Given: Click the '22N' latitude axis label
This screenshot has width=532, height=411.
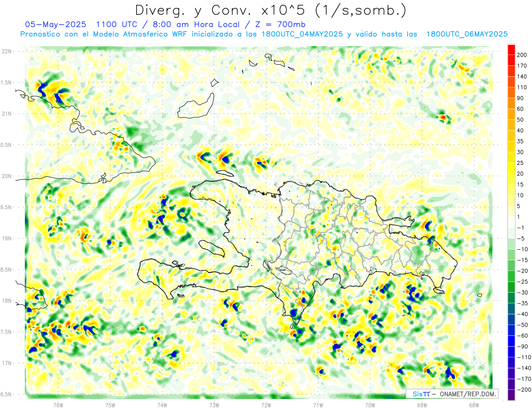Looking at the screenshot, I should click(x=7, y=51).
